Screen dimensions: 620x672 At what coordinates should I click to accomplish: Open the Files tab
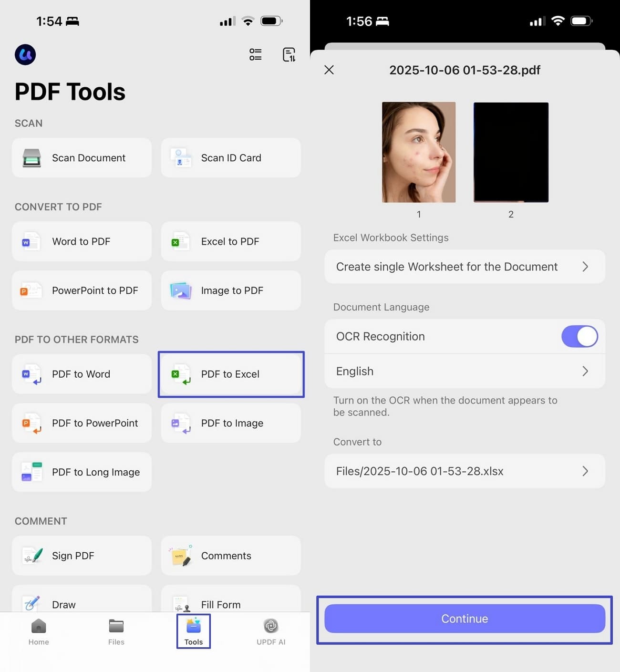116,632
